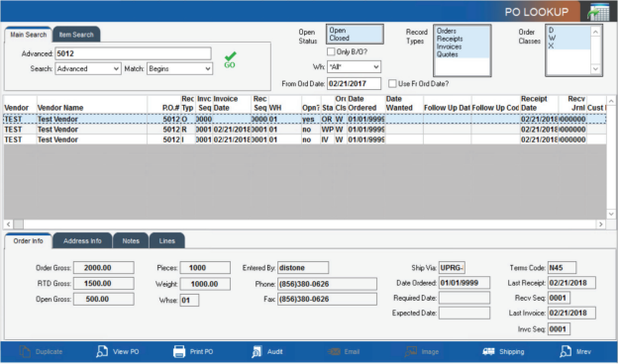This screenshot has width=618, height=364.
Task: Click the Duplicate button label
Action: (x=49, y=352)
